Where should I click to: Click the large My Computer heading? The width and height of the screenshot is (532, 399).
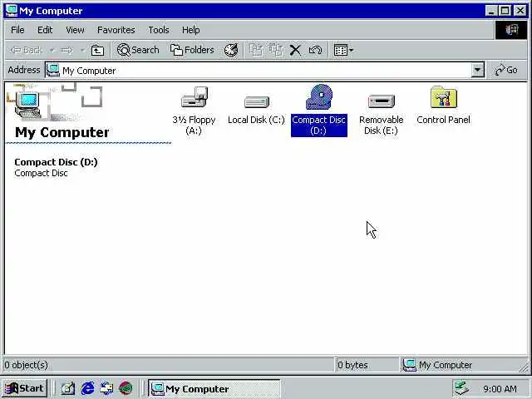coord(62,132)
